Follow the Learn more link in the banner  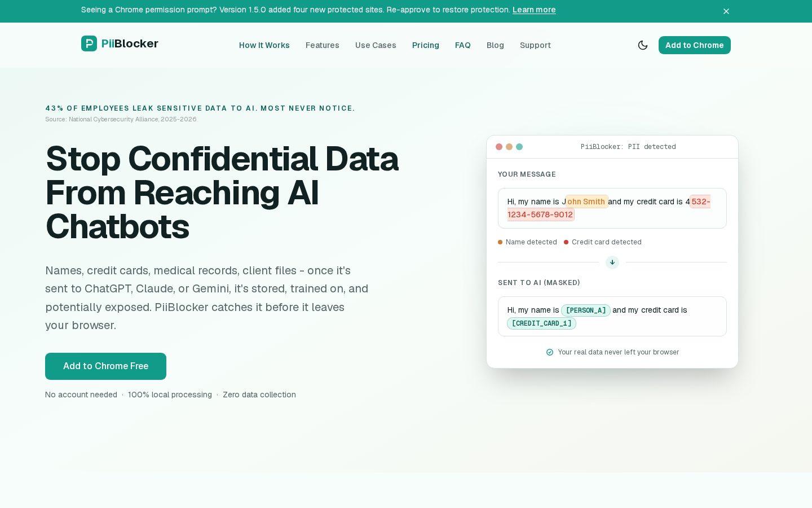click(534, 10)
